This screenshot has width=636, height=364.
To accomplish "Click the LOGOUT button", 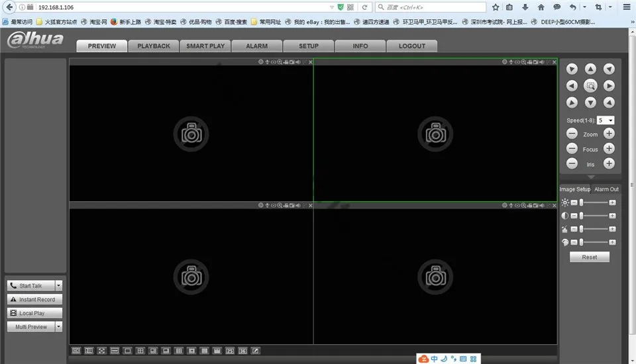I will tap(412, 46).
